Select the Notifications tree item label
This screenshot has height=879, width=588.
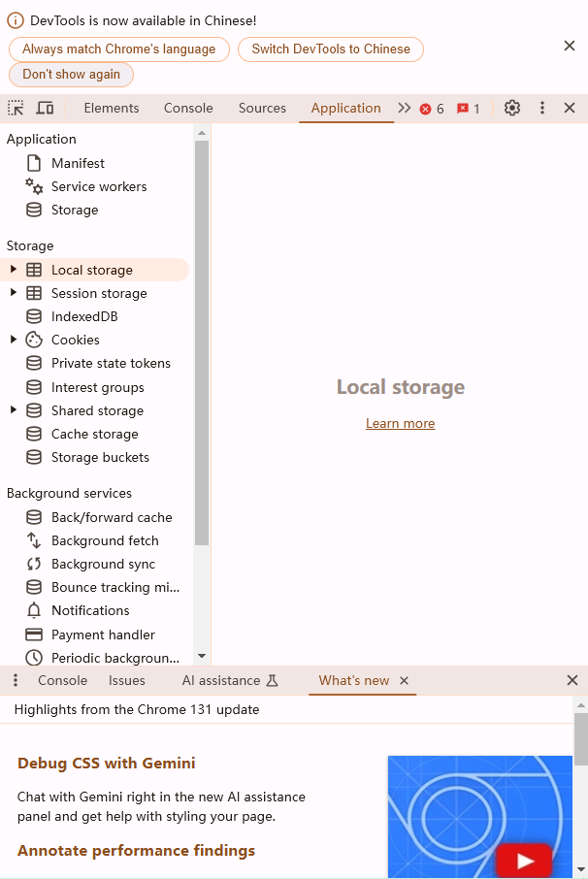[x=90, y=610]
